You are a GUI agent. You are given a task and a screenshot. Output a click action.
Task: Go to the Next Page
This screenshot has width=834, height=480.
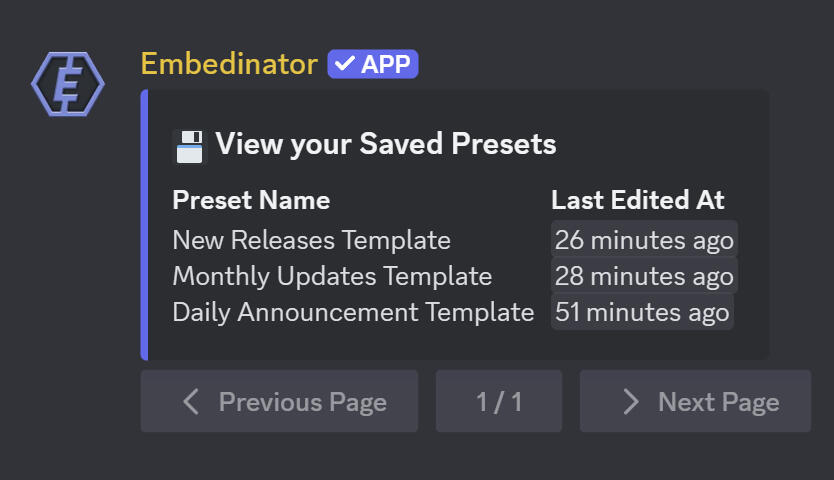(x=695, y=401)
